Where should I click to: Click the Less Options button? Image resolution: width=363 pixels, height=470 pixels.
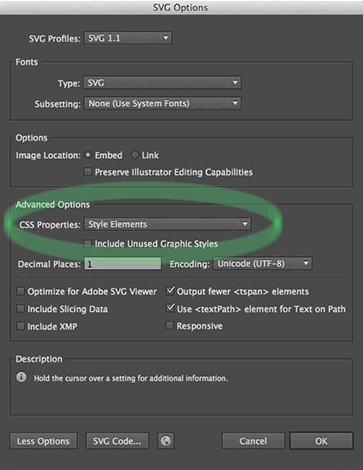point(43,441)
